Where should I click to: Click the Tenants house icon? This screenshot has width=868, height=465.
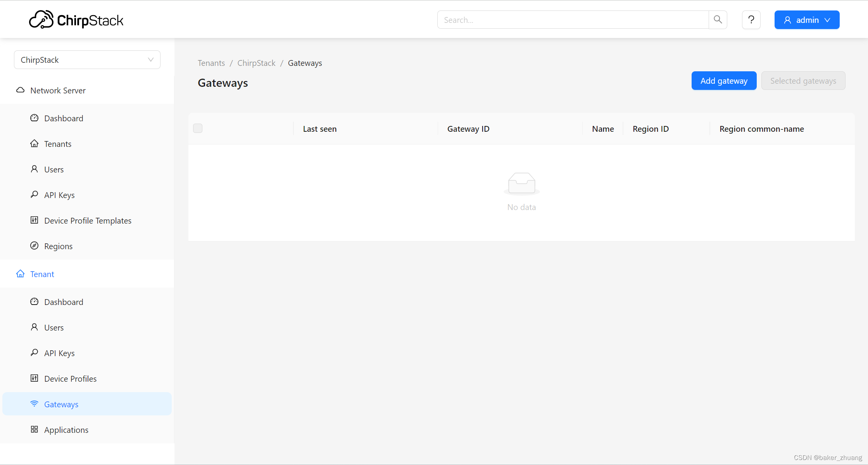point(35,143)
